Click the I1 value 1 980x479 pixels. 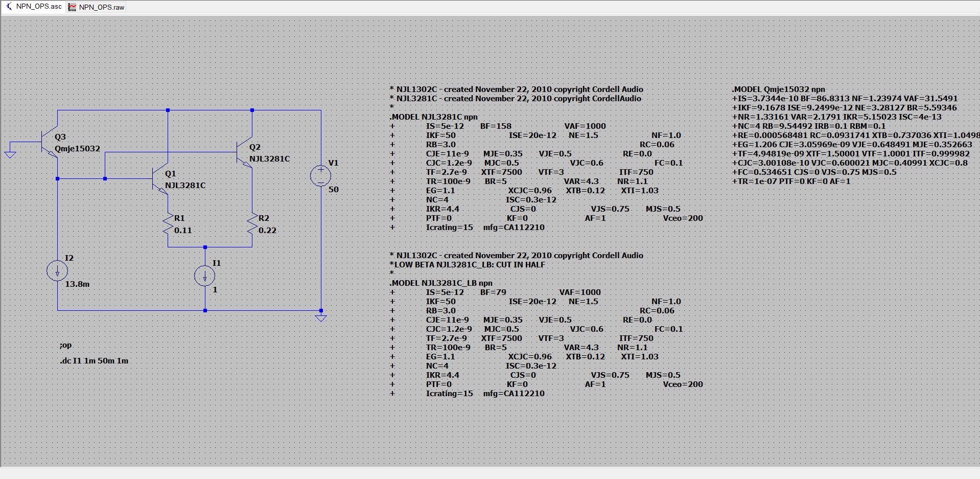[215, 290]
